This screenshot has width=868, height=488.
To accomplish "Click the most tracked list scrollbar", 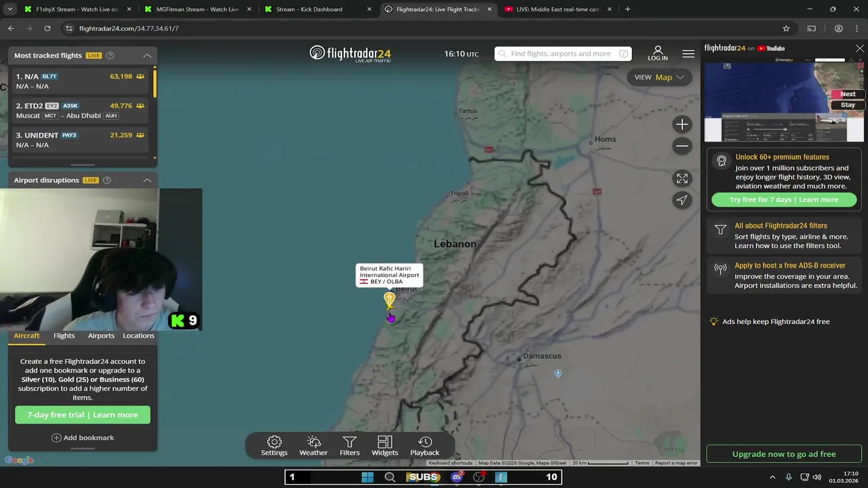I will point(155,83).
